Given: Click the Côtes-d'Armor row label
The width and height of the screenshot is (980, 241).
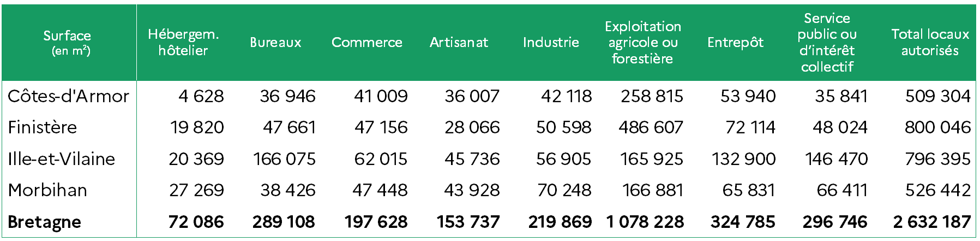Looking at the screenshot, I should [x=68, y=96].
